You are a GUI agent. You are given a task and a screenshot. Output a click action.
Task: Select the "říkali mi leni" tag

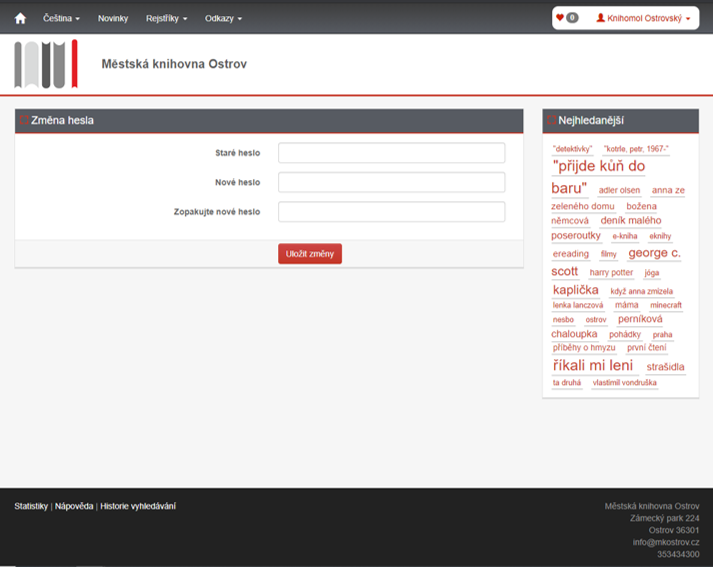pos(592,366)
